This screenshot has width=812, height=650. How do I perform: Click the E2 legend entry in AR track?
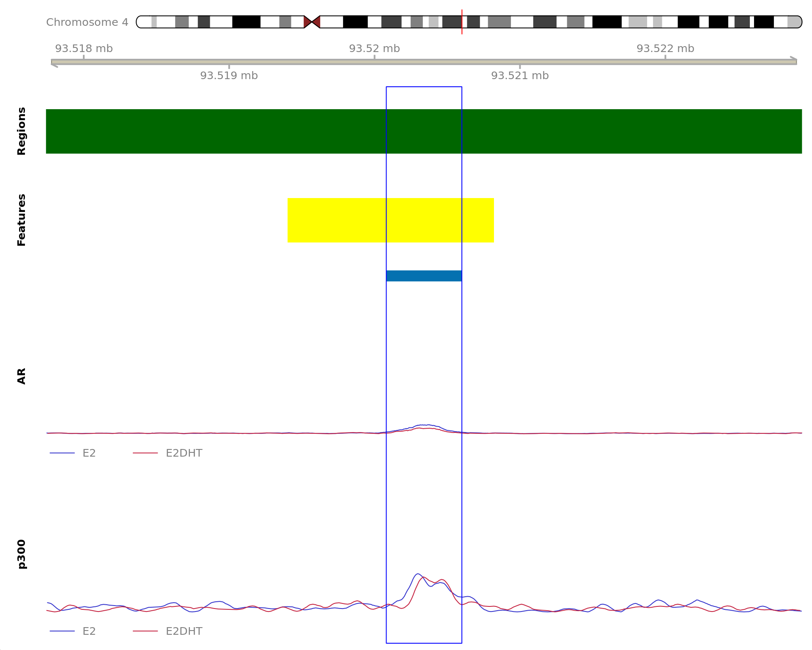coord(73,453)
